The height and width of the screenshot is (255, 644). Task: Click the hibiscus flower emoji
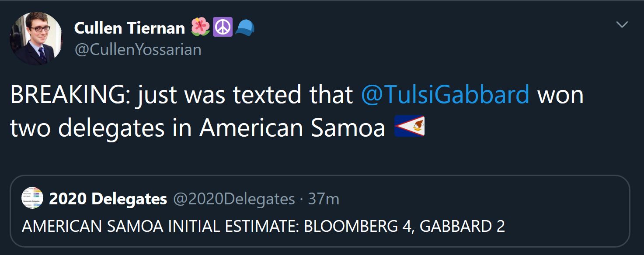(x=200, y=28)
